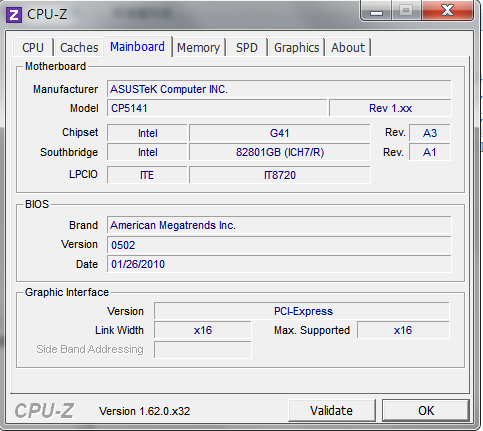Click the Intel southbridge vendor field
The image size is (483, 431).
147,152
